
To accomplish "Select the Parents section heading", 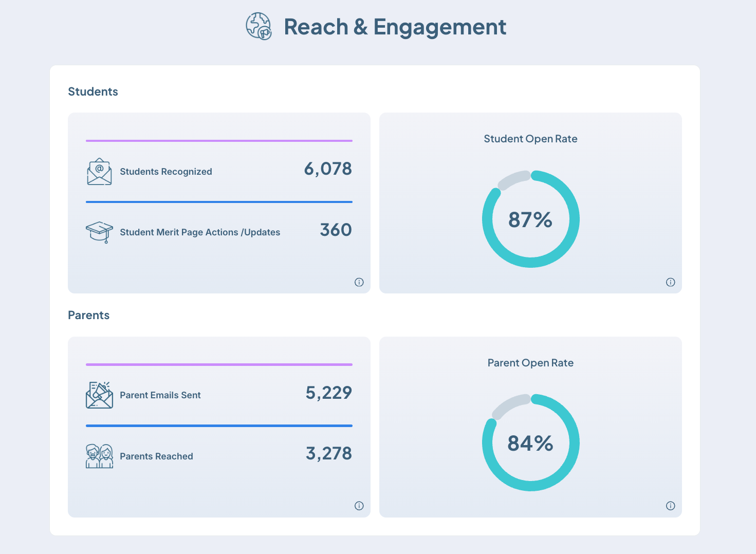I will pos(89,315).
